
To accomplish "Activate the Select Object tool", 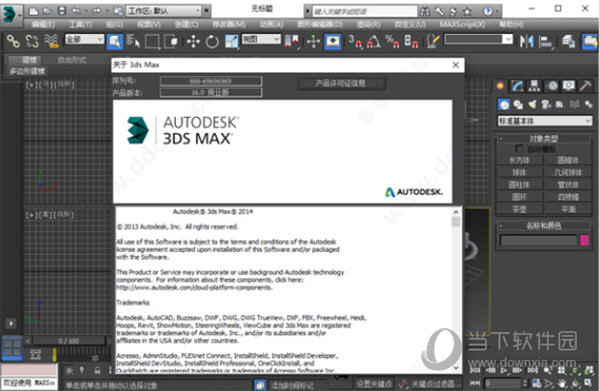I will pyautogui.click(x=115, y=41).
